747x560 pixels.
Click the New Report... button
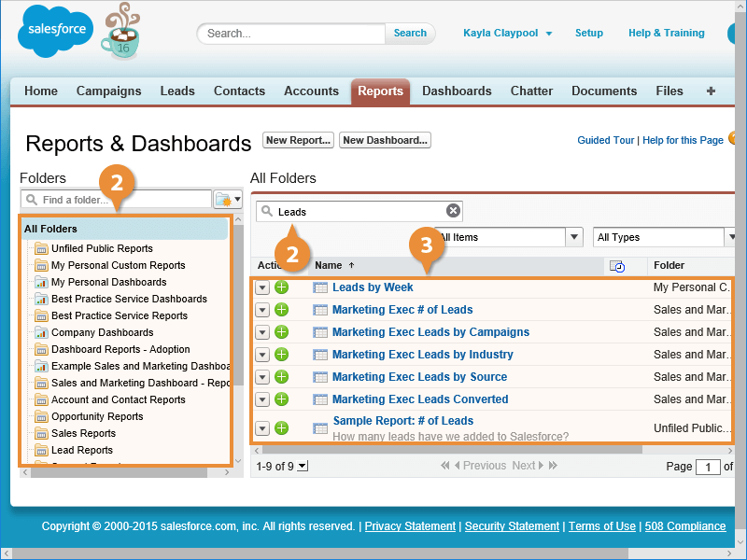click(x=298, y=140)
